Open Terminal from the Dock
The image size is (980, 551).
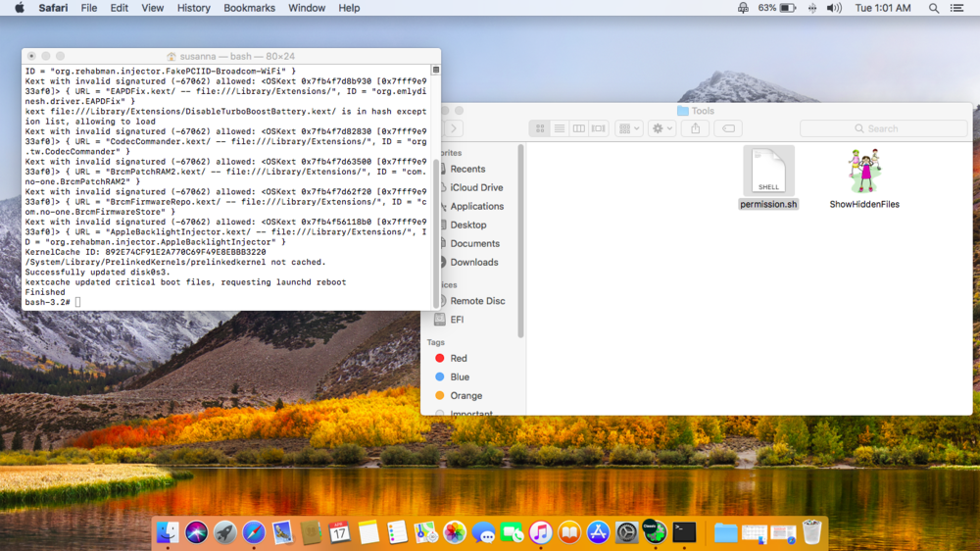684,532
